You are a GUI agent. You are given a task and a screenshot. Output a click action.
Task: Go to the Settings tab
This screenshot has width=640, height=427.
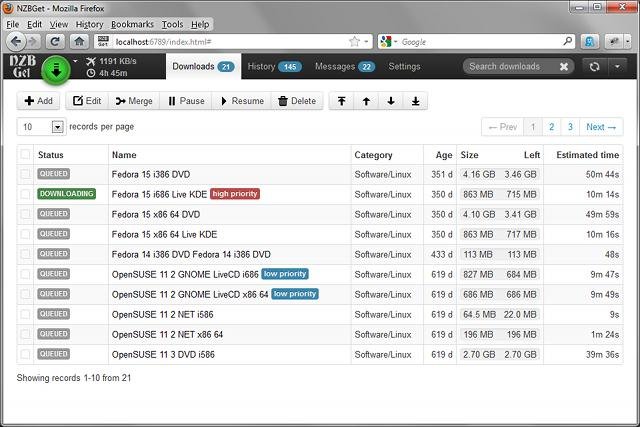tap(404, 67)
